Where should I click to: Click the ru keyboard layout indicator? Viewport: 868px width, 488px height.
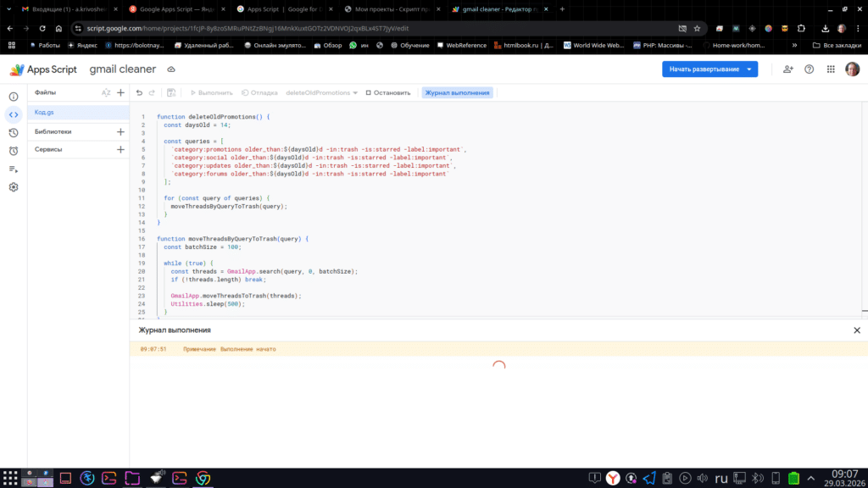click(721, 478)
